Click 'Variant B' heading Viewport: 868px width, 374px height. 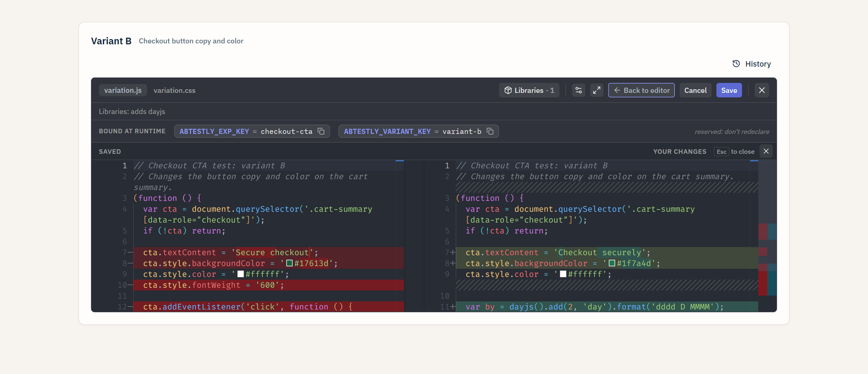(111, 41)
